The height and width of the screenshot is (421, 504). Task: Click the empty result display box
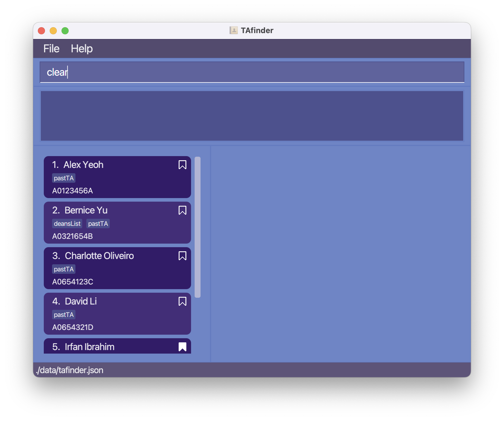[252, 116]
